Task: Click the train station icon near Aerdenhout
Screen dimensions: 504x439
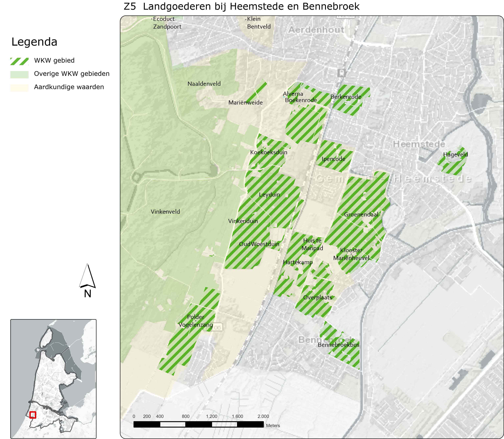Action: (x=341, y=73)
